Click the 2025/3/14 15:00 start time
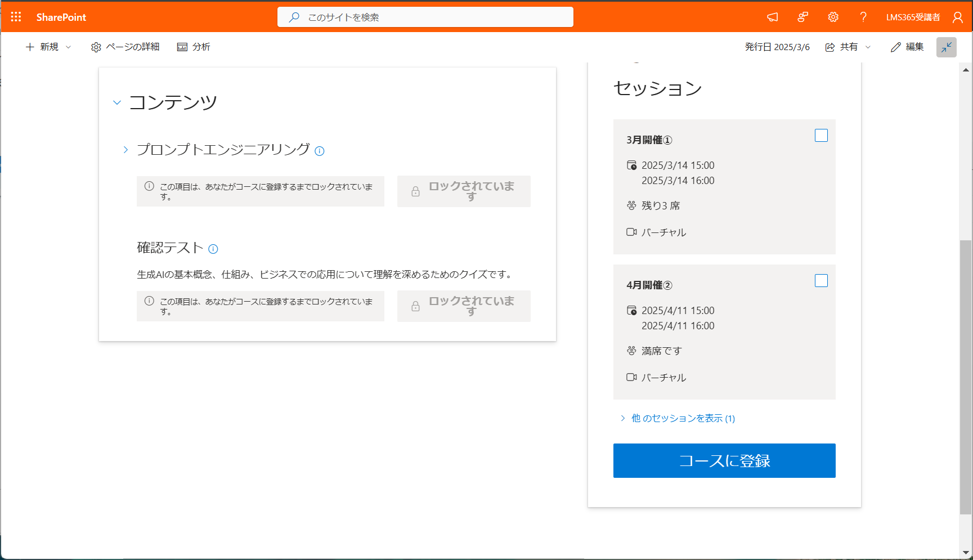The height and width of the screenshot is (560, 973). click(678, 165)
